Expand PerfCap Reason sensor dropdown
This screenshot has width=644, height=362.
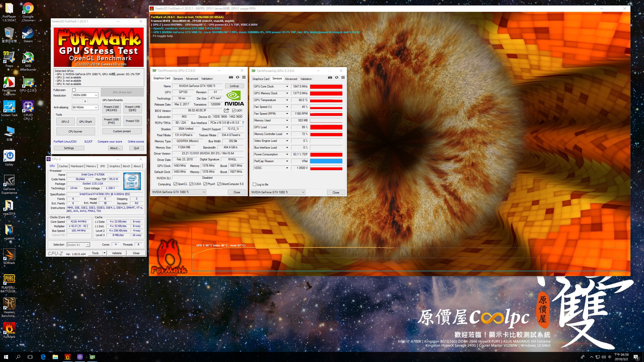(x=287, y=161)
